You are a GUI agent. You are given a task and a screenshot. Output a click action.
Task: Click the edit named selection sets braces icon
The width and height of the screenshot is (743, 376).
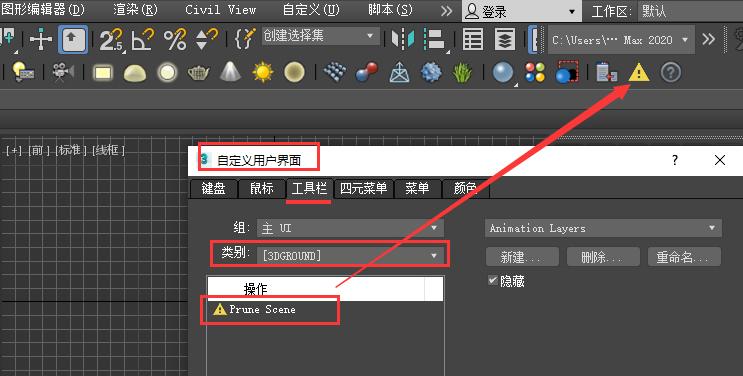pos(245,39)
